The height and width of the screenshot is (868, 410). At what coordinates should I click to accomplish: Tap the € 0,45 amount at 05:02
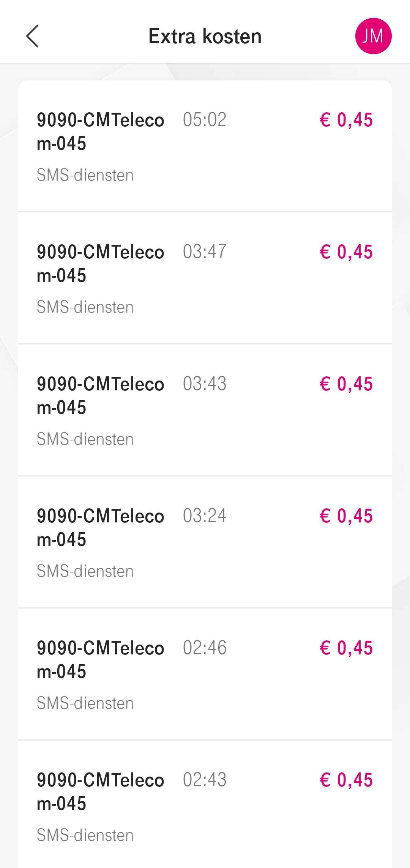tap(346, 120)
